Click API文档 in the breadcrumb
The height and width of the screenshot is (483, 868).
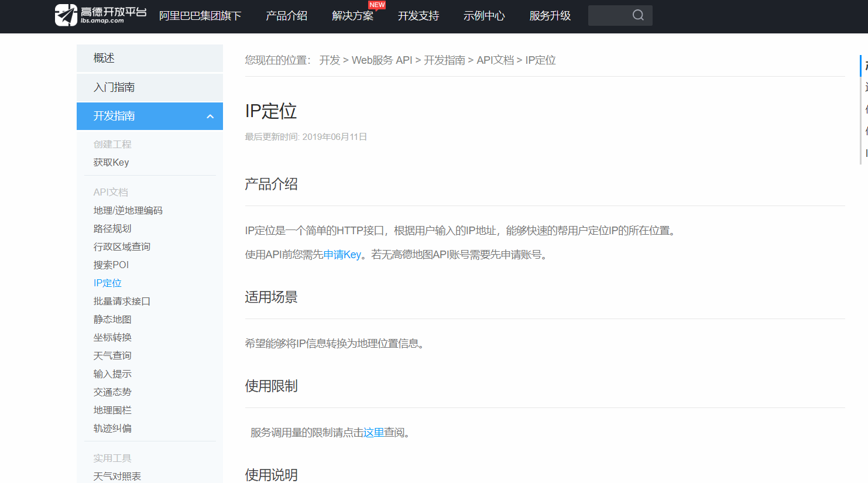(495, 60)
